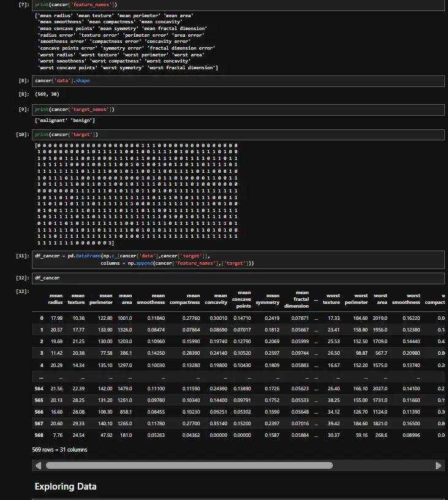Click the 'mean fractal dimension' column header
The width and height of the screenshot is (448, 500).
point(297,299)
